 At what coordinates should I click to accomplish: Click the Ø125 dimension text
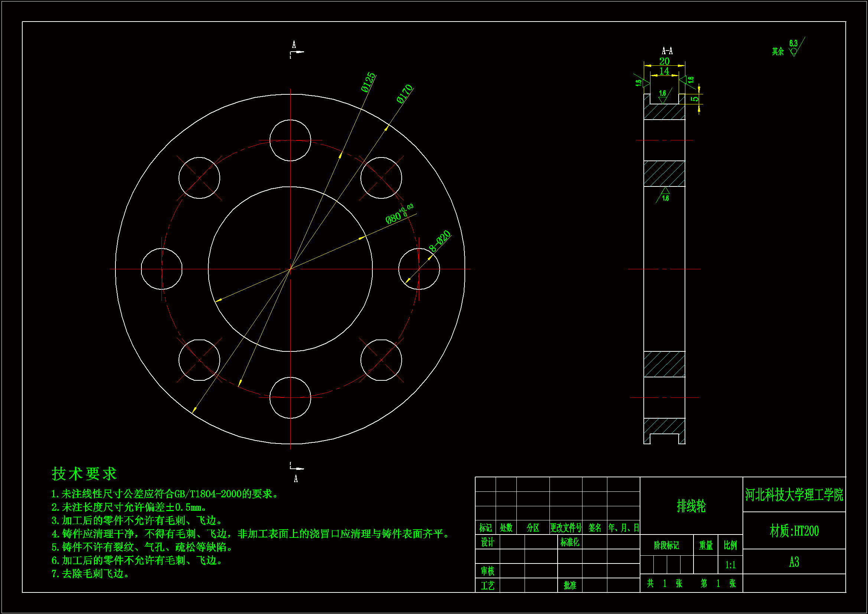point(368,82)
